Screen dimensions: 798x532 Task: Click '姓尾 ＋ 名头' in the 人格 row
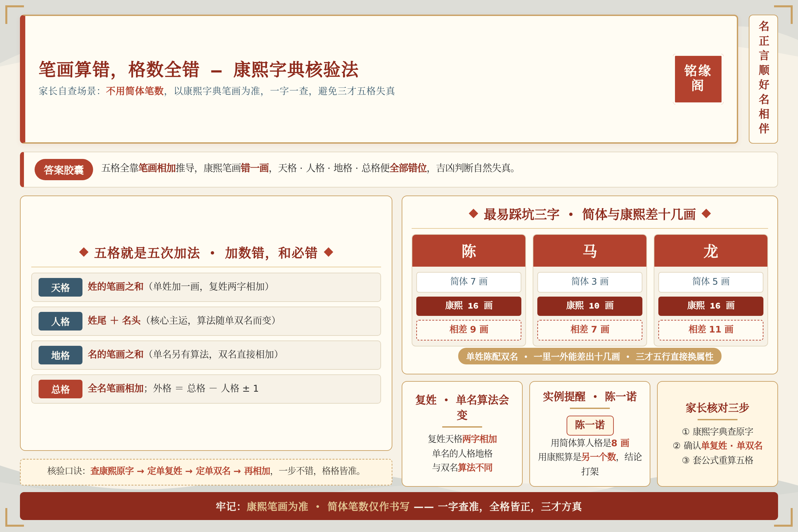pos(114,321)
